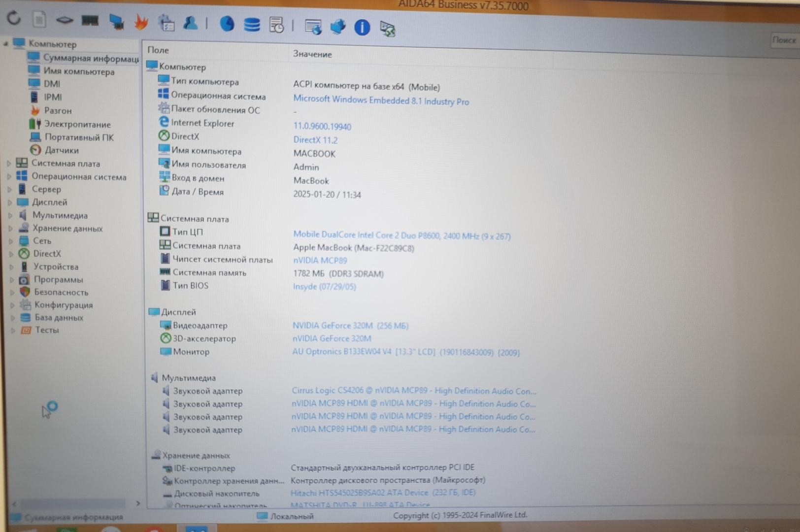Expand the Сеть tree node
800x532 pixels.
point(11,241)
